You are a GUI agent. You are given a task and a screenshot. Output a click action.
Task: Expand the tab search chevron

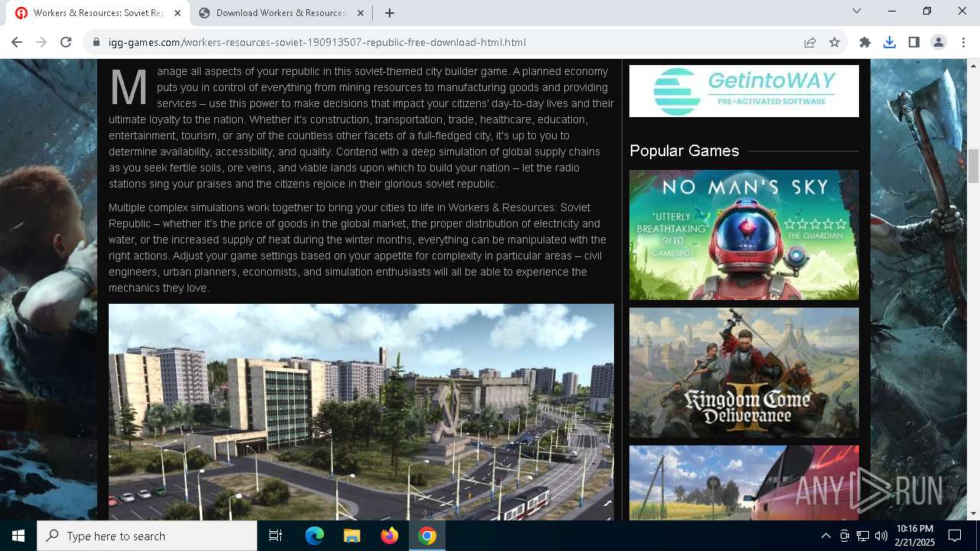[857, 11]
